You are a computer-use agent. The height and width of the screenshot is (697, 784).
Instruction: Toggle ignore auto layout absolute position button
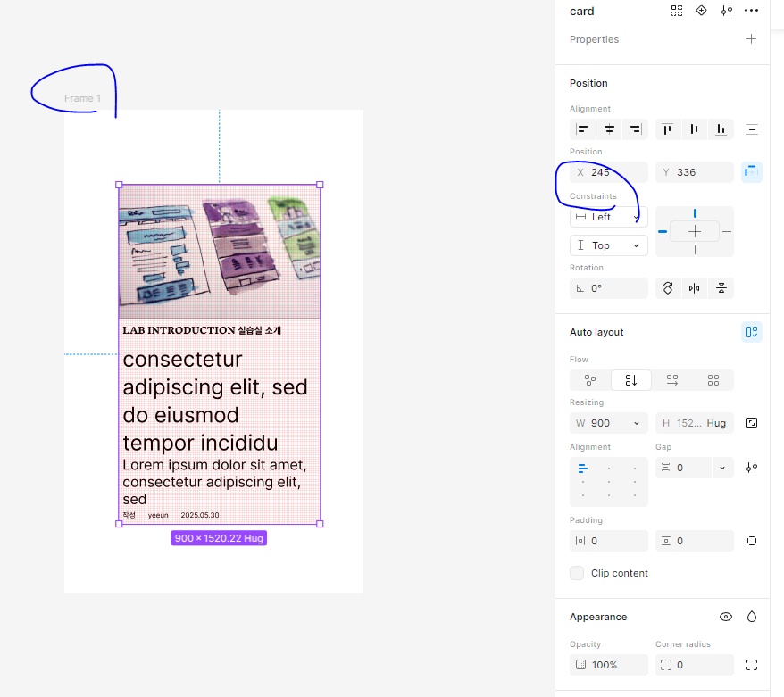[751, 172]
